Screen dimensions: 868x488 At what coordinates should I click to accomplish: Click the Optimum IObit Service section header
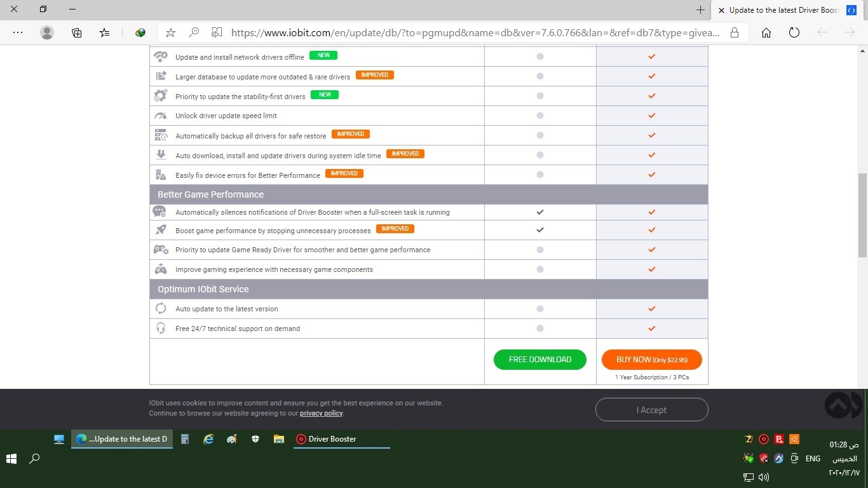click(x=429, y=289)
